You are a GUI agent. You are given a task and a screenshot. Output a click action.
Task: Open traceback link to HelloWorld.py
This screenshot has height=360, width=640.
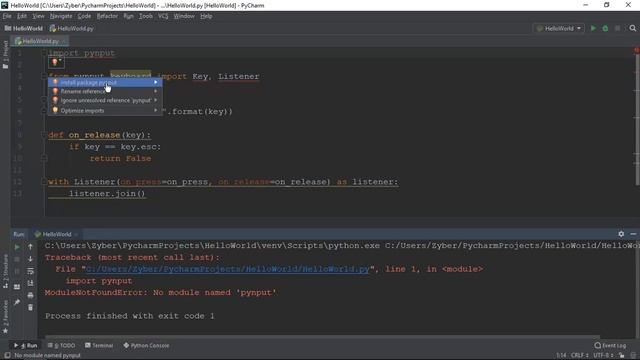pos(227,269)
